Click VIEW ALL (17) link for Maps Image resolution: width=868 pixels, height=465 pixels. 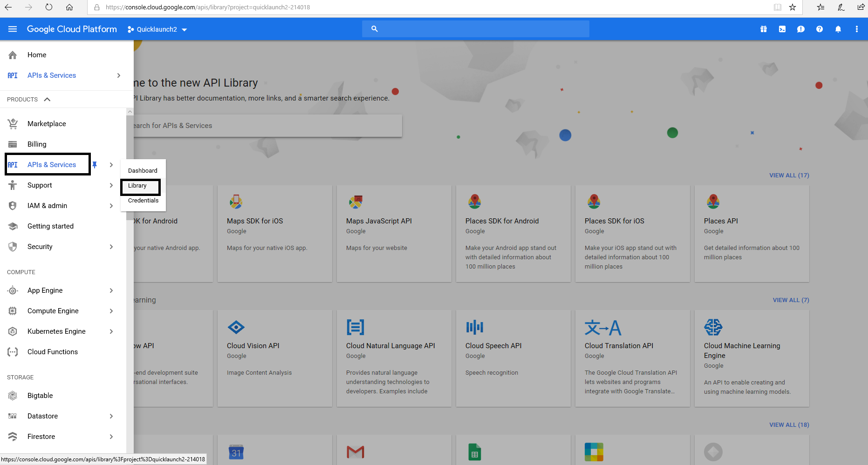click(x=789, y=175)
